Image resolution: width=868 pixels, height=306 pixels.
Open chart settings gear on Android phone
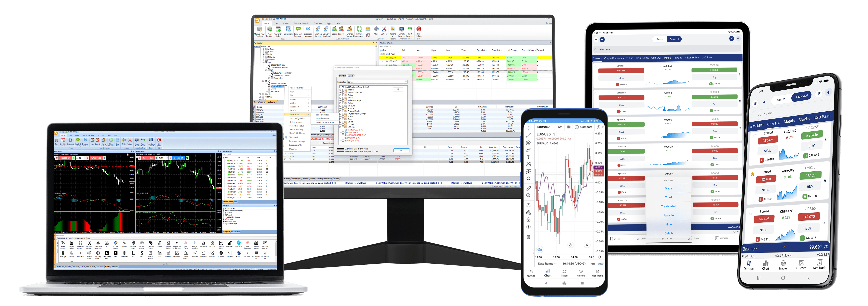(x=599, y=257)
